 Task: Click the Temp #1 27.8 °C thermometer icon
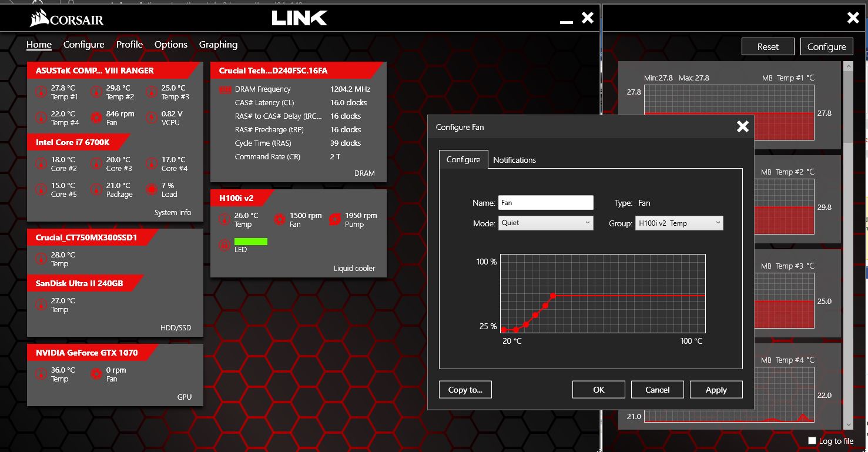pyautogui.click(x=41, y=92)
